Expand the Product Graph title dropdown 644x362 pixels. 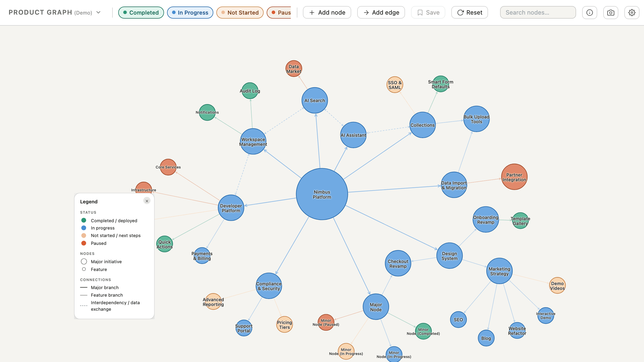tap(99, 12)
